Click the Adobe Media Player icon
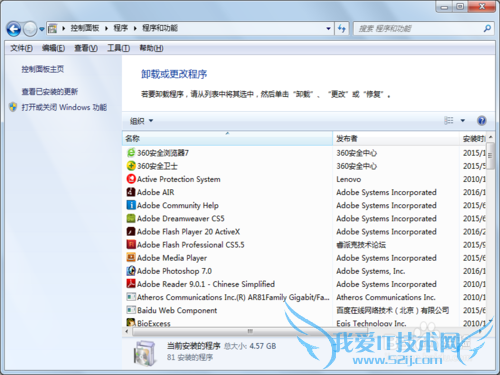The width and height of the screenshot is (500, 375). pos(131,258)
